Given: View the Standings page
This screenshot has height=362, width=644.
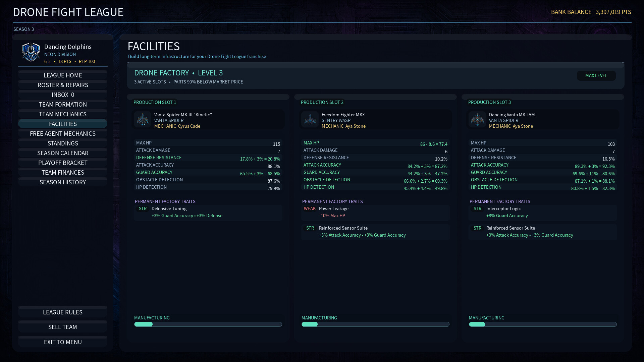Looking at the screenshot, I should pyautogui.click(x=63, y=143).
